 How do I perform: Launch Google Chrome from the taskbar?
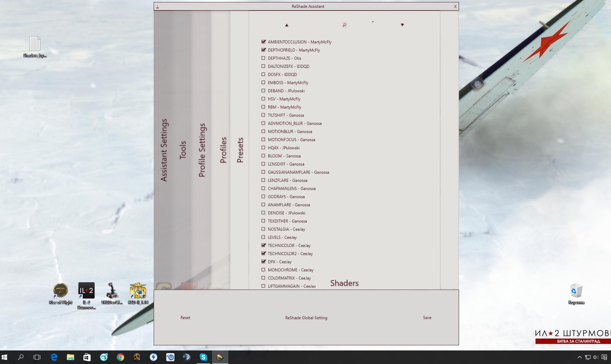(120, 357)
